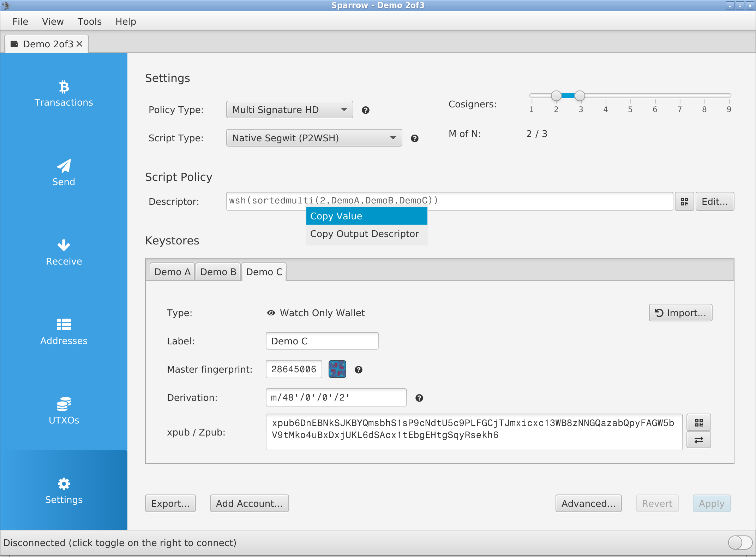The width and height of the screenshot is (756, 557).
Task: Open the File menu
Action: pos(20,22)
